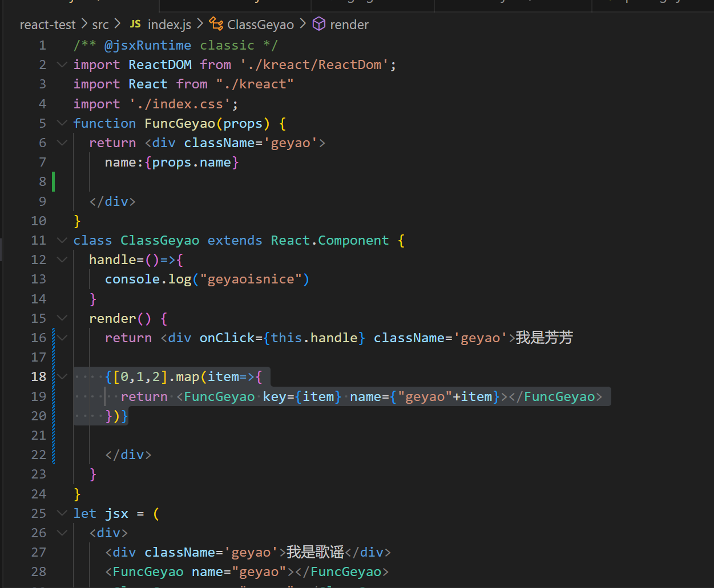Open the src breadcrumb folder item
Viewport: 714px width, 588px height.
point(100,24)
